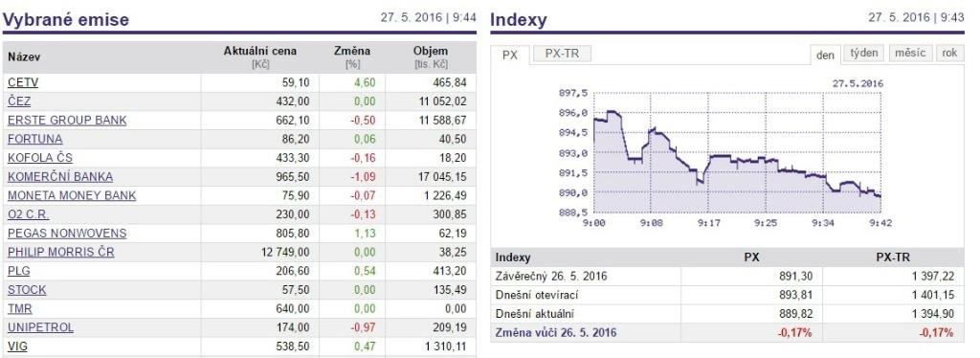This screenshot has width=980, height=358.
Task: Open MONETA MONEY BANK link
Action: pyautogui.click(x=72, y=195)
